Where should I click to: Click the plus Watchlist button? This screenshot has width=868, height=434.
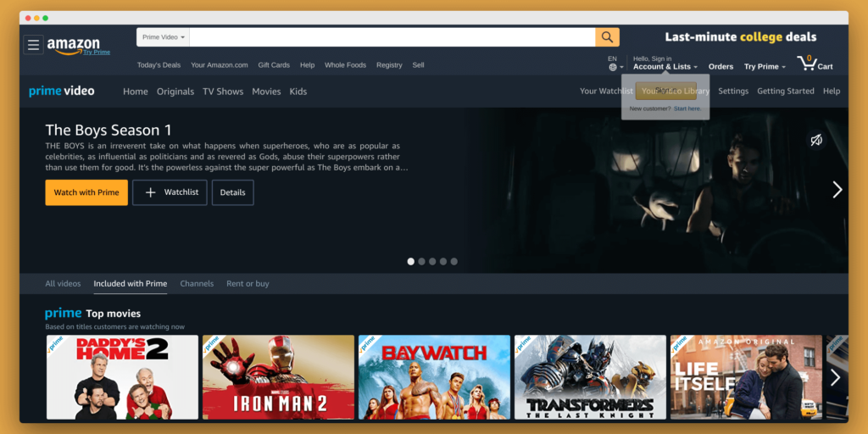[x=170, y=192]
